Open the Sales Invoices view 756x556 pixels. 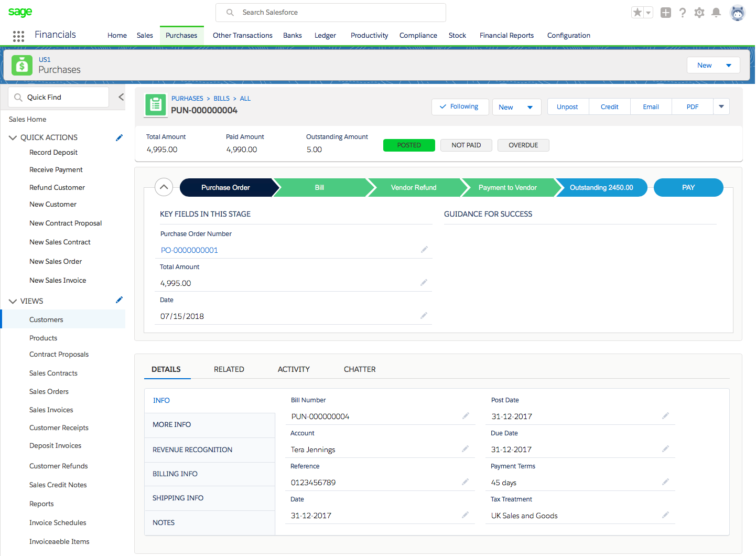[51, 410]
